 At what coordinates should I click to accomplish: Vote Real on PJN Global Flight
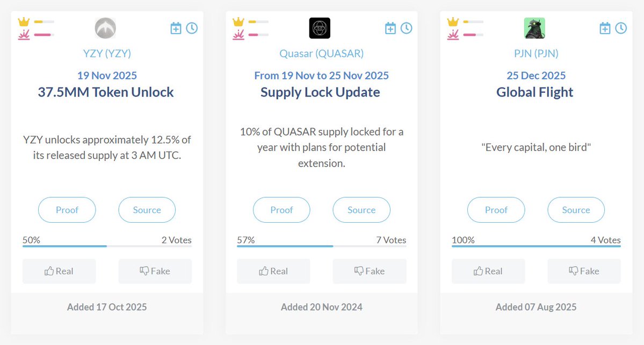coord(488,271)
